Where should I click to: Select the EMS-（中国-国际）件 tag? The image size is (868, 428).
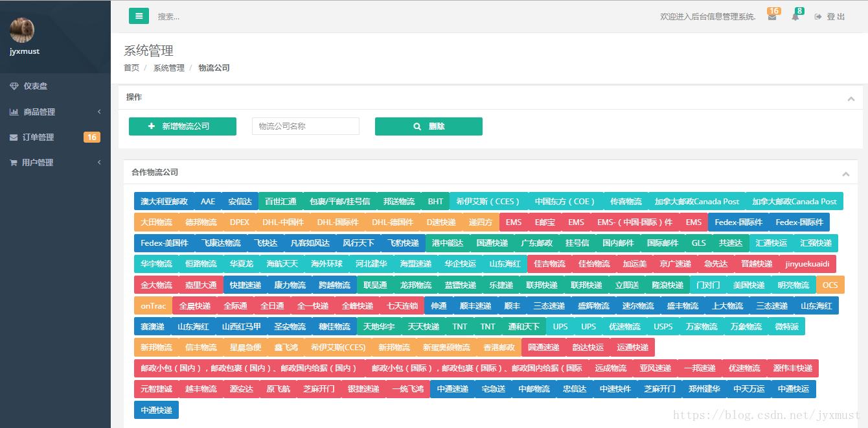635,222
